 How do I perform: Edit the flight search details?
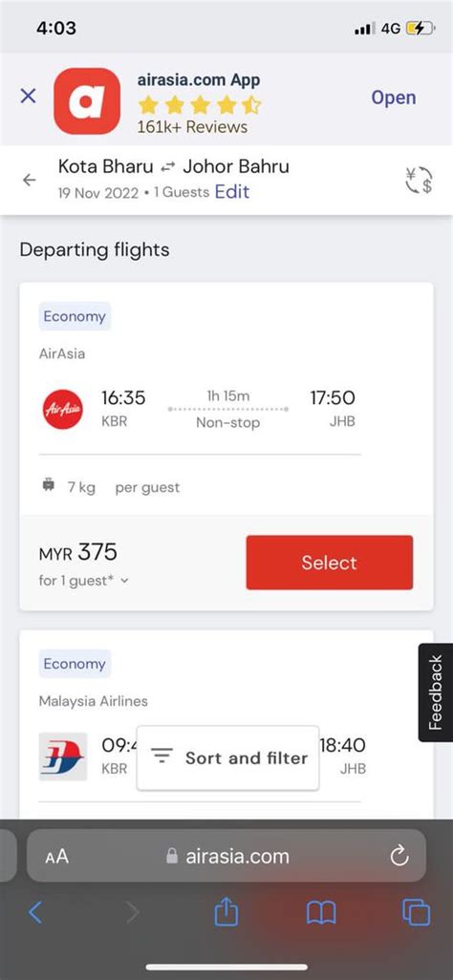[232, 191]
